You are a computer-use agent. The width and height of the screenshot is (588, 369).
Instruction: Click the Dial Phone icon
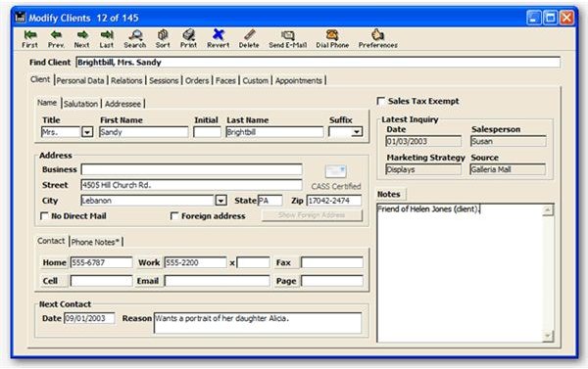[332, 39]
